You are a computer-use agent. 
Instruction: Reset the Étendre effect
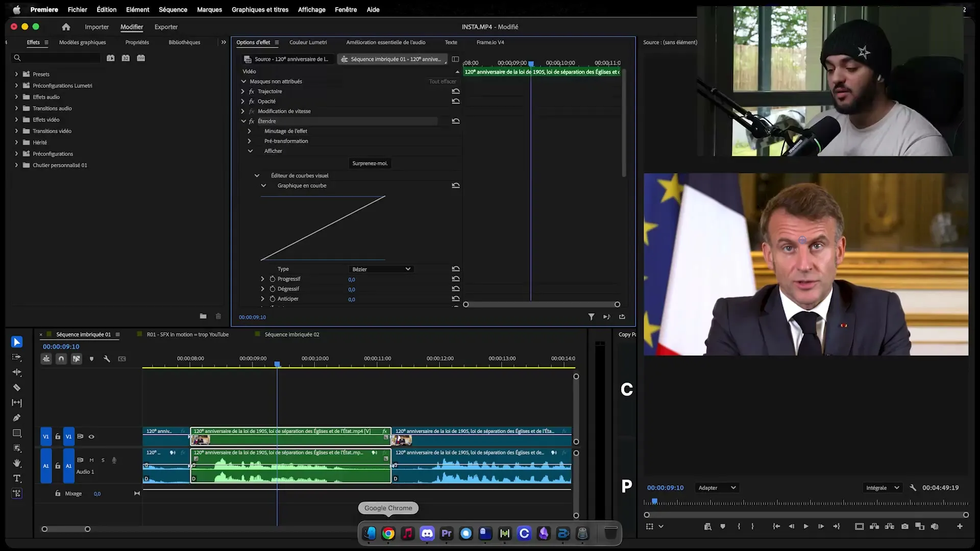pyautogui.click(x=456, y=121)
